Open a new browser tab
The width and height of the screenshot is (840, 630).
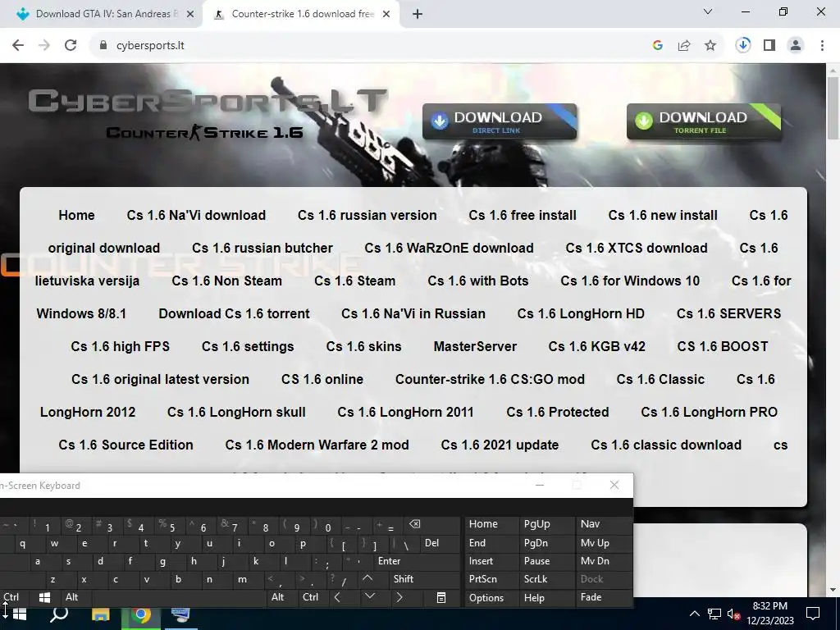(x=418, y=15)
